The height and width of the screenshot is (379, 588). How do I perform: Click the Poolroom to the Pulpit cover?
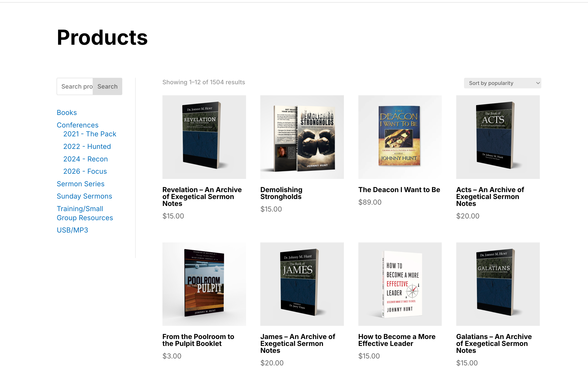[204, 284]
